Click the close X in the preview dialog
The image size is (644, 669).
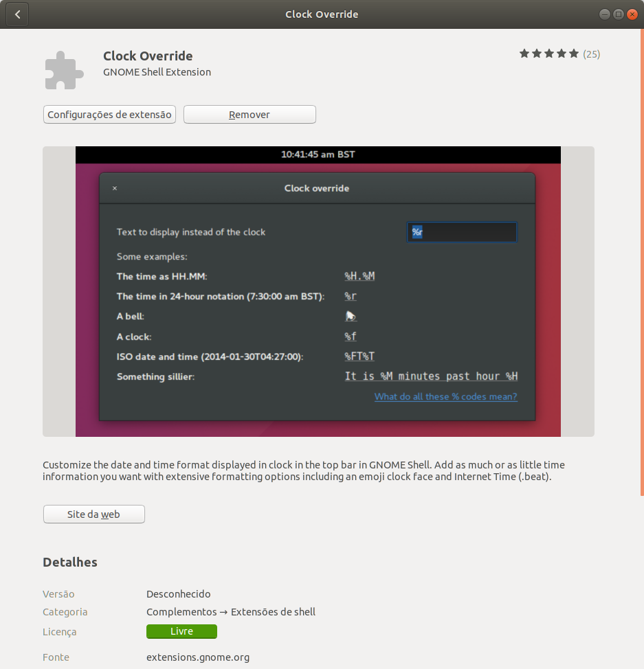tap(114, 188)
